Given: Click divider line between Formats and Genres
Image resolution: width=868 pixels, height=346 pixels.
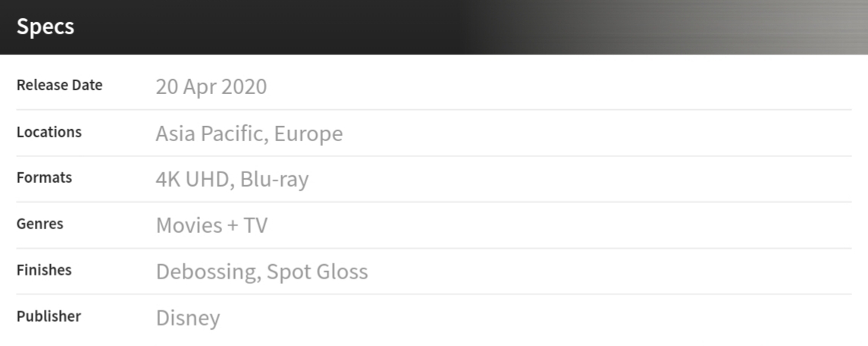Looking at the screenshot, I should [x=434, y=202].
